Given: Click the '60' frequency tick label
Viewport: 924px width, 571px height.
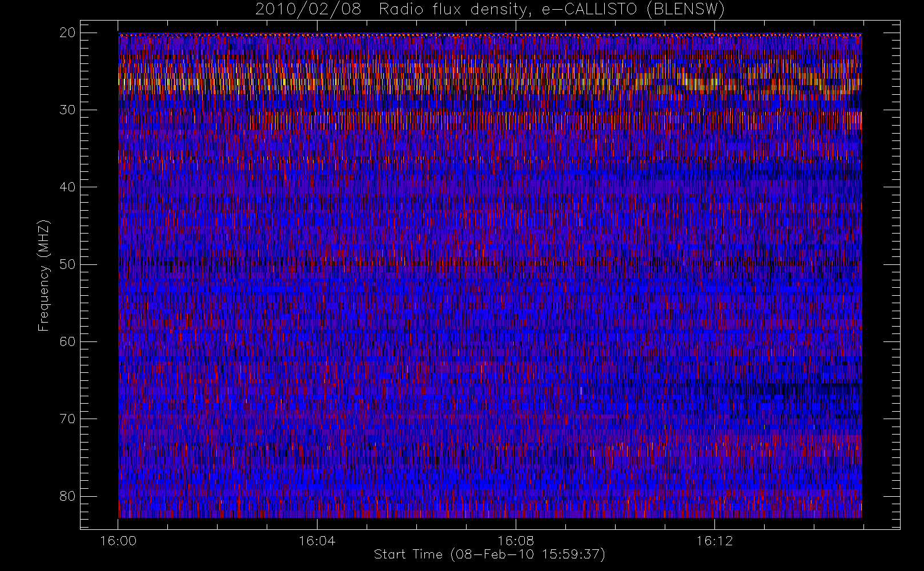Looking at the screenshot, I should 67,341.
